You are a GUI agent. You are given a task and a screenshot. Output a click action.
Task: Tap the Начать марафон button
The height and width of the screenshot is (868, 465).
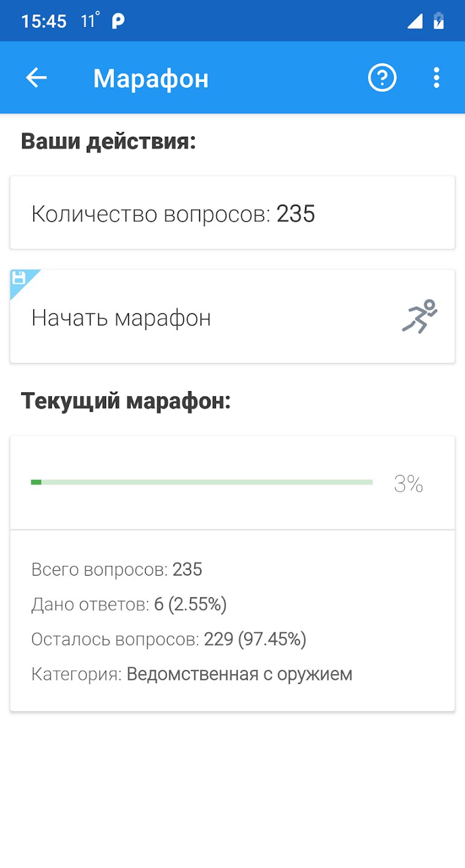(x=232, y=316)
